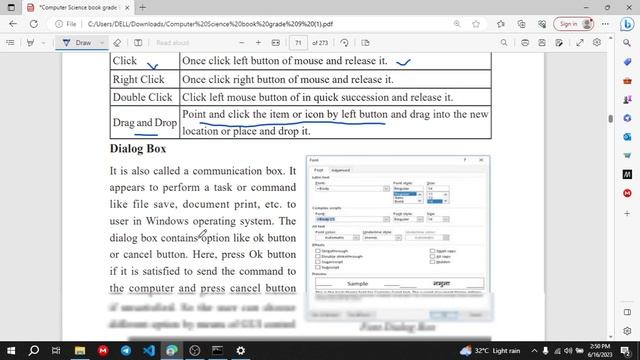
Task: Show hidden system tray icons
Action: tap(534, 351)
